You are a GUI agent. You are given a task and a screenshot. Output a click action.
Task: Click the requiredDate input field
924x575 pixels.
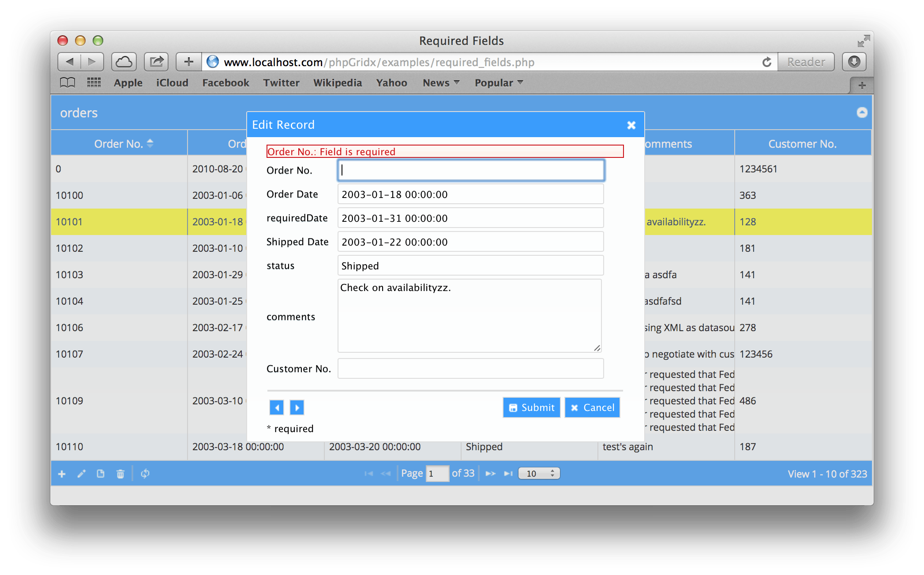point(471,218)
